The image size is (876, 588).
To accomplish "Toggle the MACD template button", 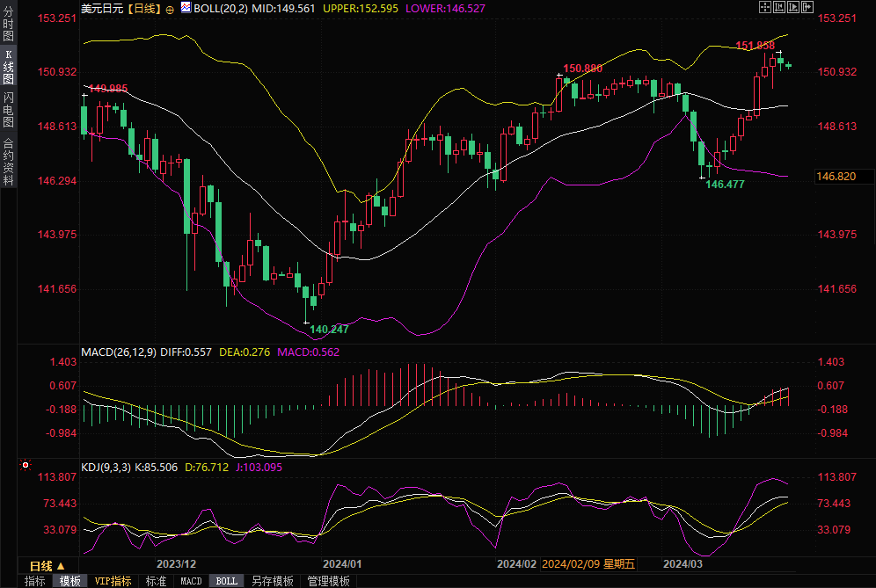I will 192,581.
